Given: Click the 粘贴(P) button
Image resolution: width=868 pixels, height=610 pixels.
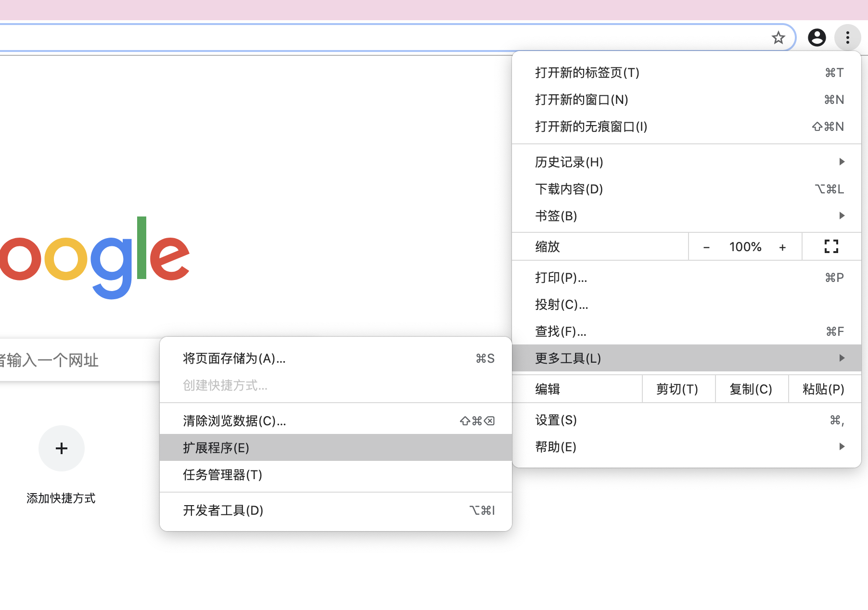Looking at the screenshot, I should [x=824, y=389].
